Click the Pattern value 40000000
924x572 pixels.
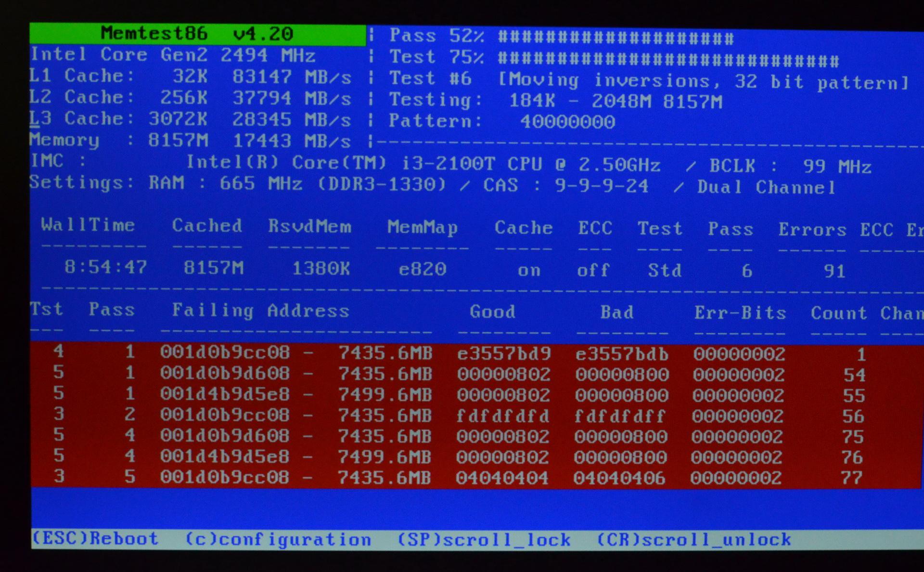568,121
